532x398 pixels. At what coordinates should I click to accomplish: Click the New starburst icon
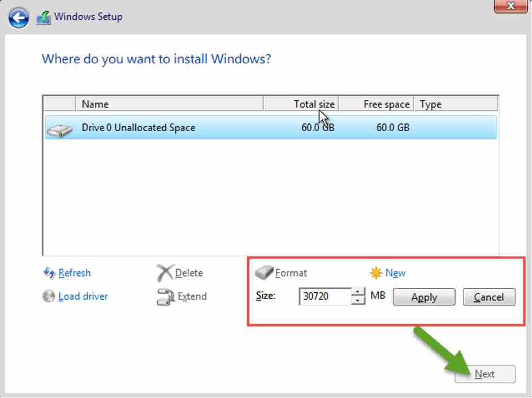[375, 274]
